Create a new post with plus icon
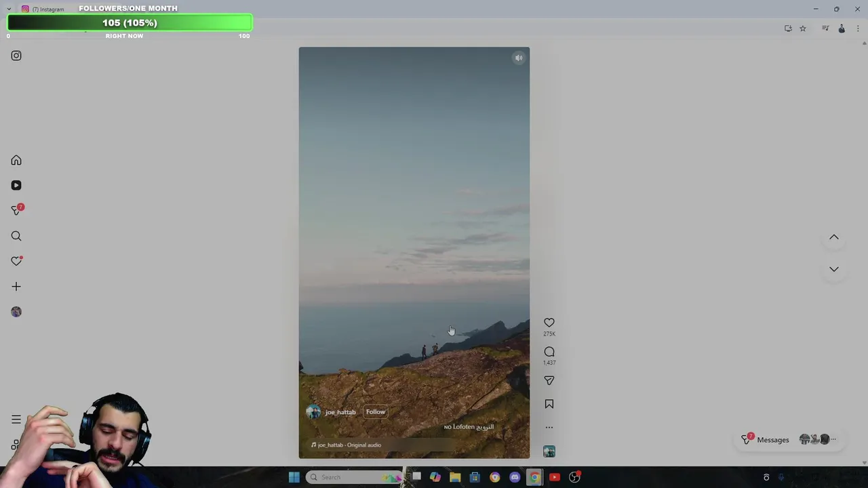The height and width of the screenshot is (488, 868). tap(16, 287)
